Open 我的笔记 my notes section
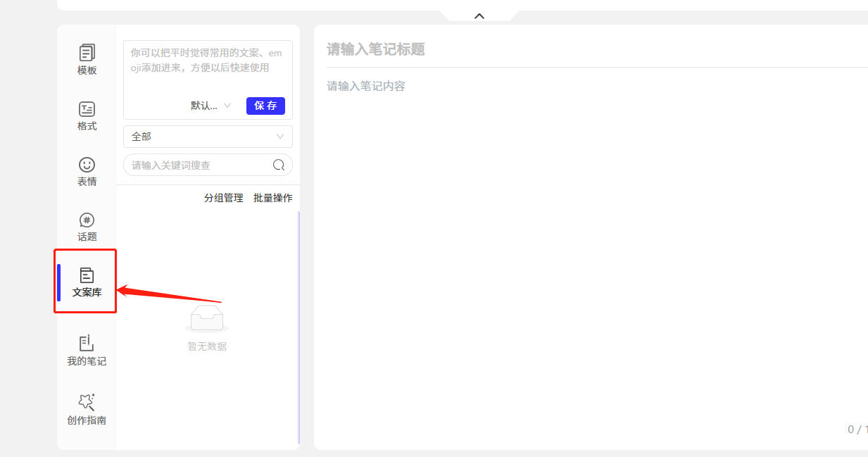 pyautogui.click(x=87, y=351)
